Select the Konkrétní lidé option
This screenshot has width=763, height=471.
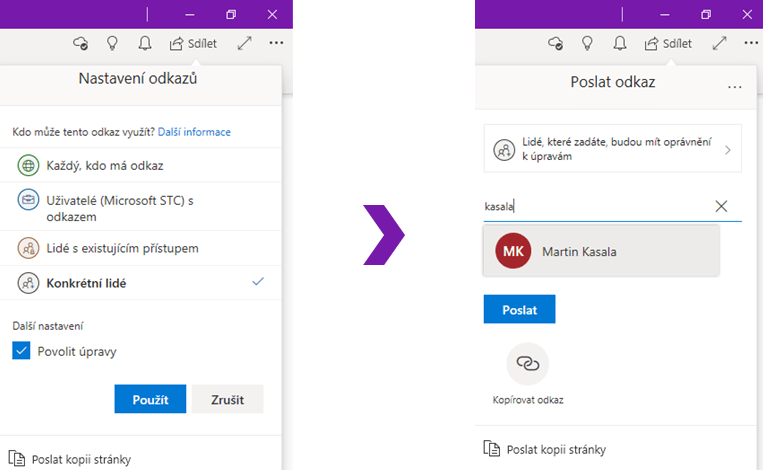[x=86, y=283]
